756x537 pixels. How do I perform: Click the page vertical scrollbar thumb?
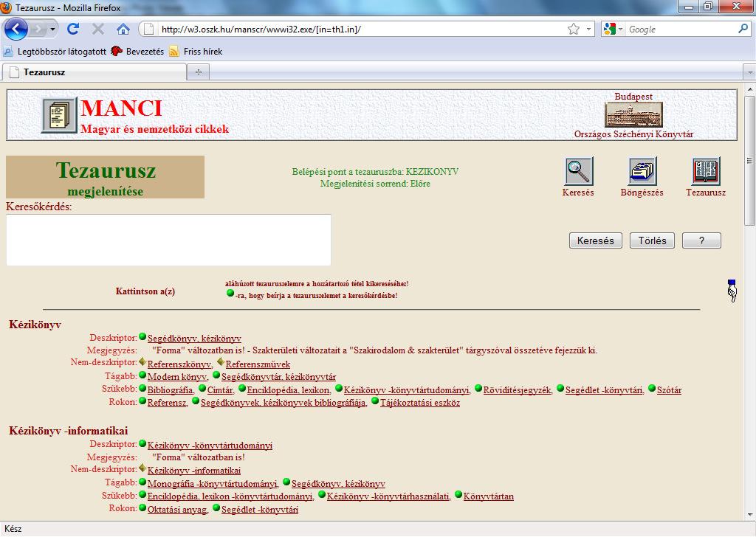(750, 160)
